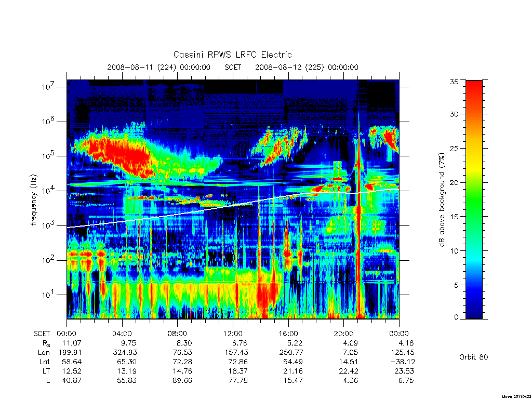
Task: Click the 'SCET' row label below the plot
Action: tap(42, 334)
